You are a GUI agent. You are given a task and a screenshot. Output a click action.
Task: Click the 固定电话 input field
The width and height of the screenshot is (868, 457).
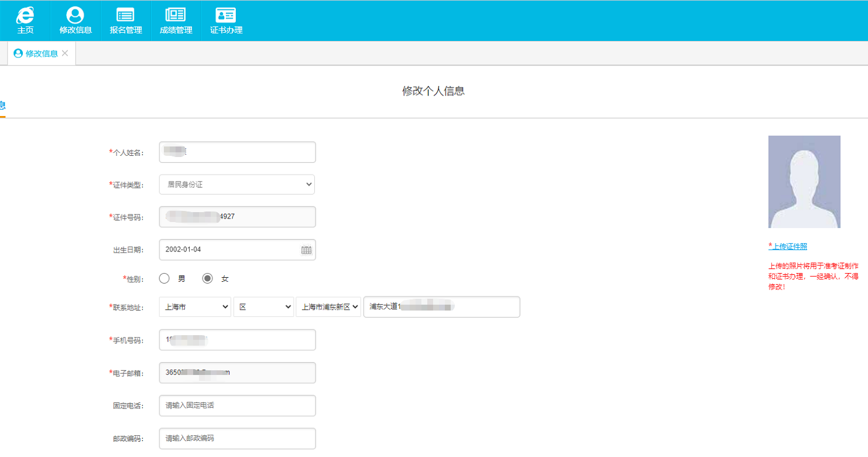pyautogui.click(x=236, y=405)
